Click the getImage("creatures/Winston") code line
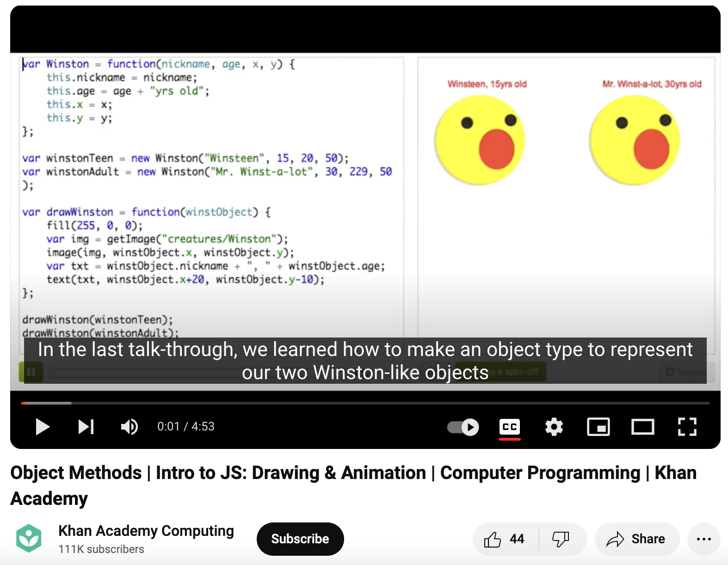728x565 pixels. (167, 239)
